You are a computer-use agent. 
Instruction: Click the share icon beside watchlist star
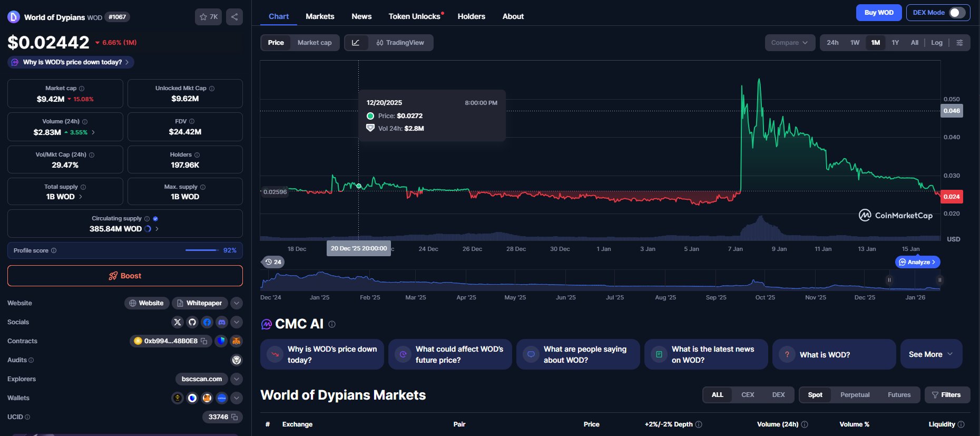[234, 17]
